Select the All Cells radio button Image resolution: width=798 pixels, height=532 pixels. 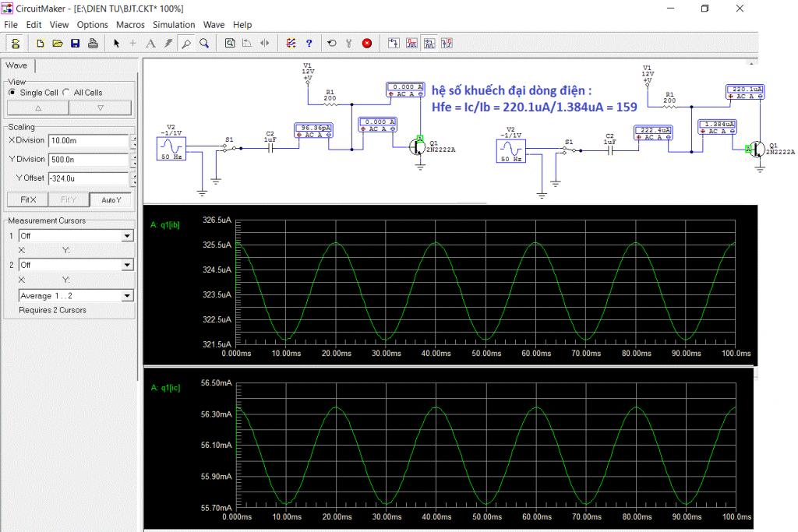(x=66, y=93)
